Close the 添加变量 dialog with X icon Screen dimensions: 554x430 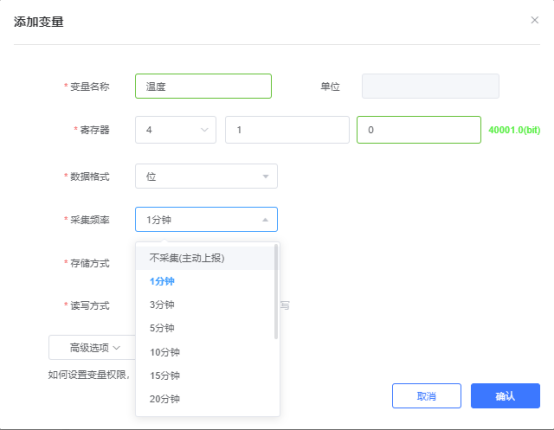click(x=535, y=20)
